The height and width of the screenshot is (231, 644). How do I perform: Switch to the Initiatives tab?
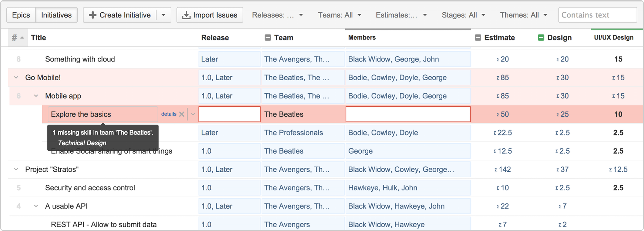coord(56,15)
